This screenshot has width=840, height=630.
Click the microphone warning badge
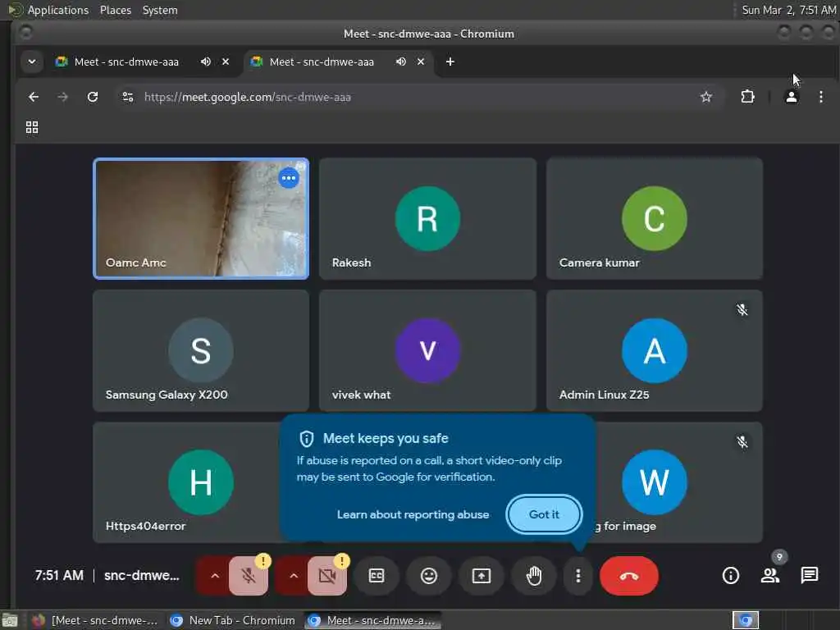click(262, 561)
